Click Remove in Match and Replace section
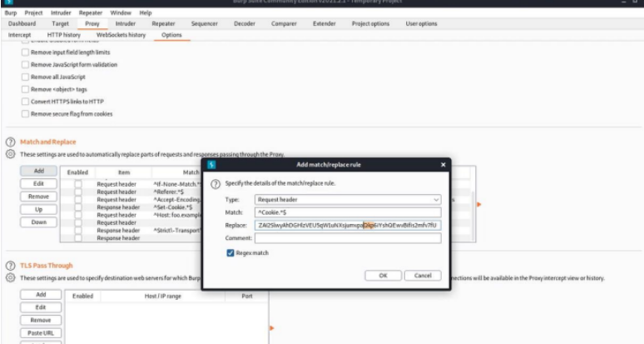Viewport: 644px width, 344px height. pyautogui.click(x=38, y=197)
